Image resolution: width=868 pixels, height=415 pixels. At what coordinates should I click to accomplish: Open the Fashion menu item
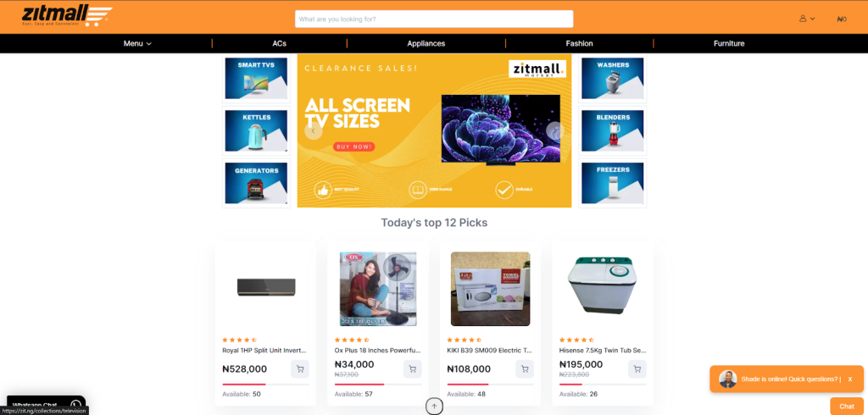[579, 43]
